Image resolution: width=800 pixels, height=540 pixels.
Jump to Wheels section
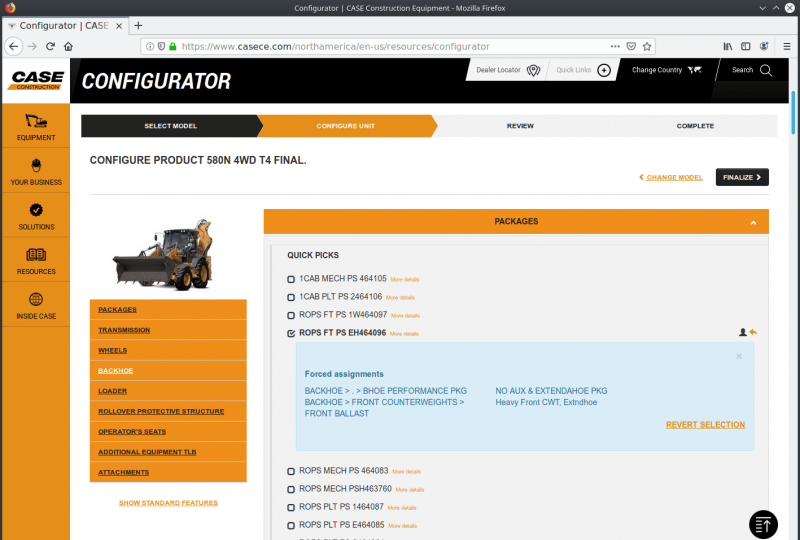coord(112,350)
